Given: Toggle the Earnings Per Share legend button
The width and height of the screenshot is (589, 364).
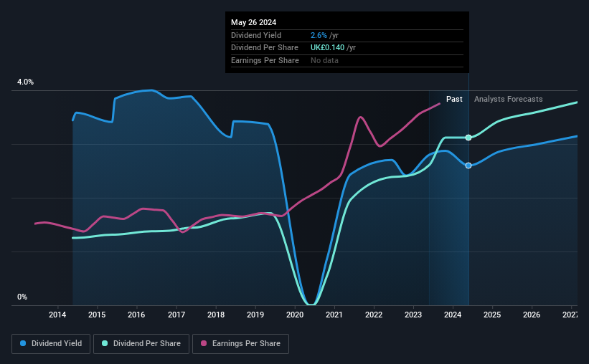Looking at the screenshot, I should 240,344.
